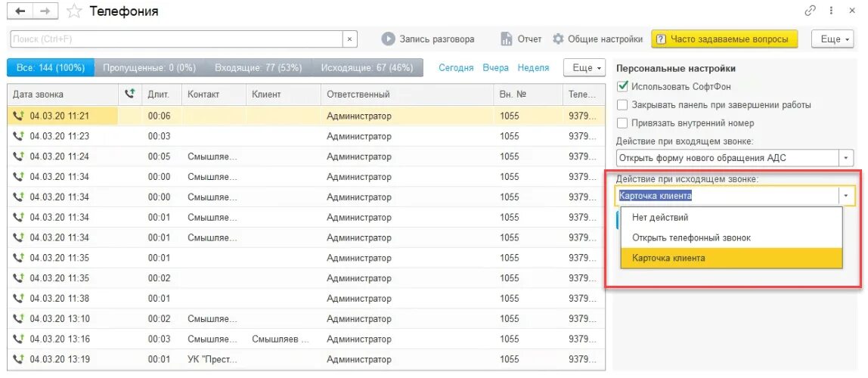This screenshot has height=378, width=868.
Task: Switch to the Пропущенные calls tab
Action: (x=149, y=68)
